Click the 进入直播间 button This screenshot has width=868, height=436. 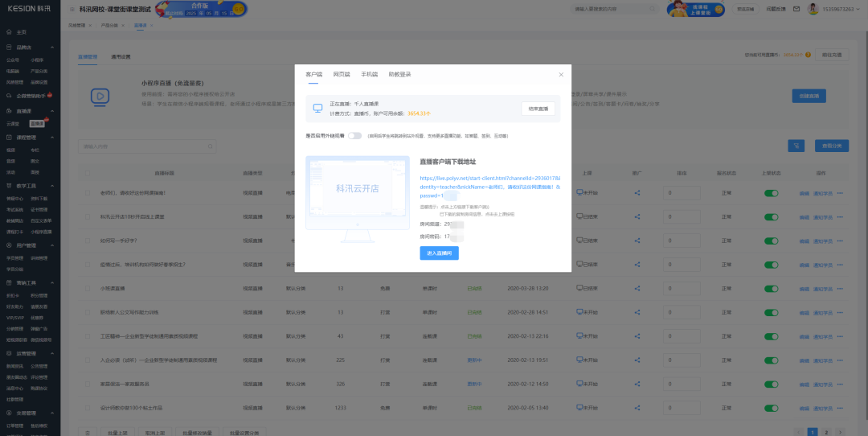(439, 253)
